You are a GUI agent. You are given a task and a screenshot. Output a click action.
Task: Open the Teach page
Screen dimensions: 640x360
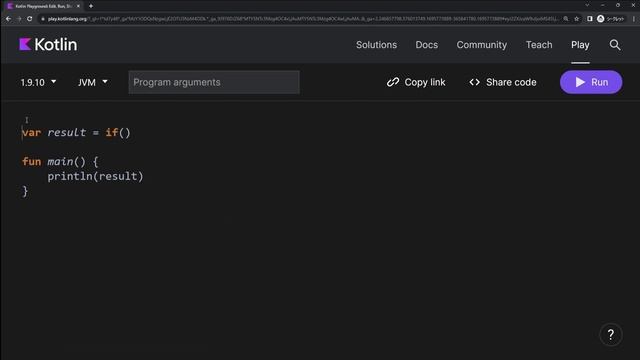tap(539, 45)
